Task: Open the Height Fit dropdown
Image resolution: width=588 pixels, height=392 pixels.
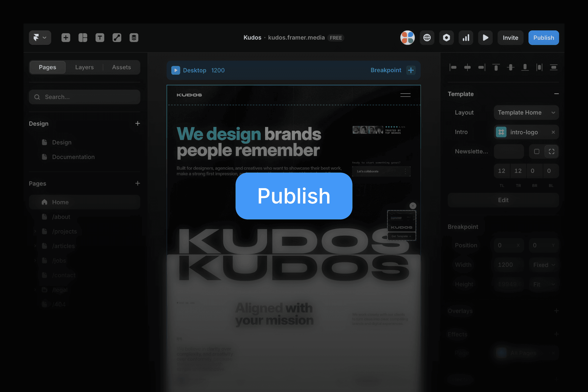Action: [x=544, y=284]
